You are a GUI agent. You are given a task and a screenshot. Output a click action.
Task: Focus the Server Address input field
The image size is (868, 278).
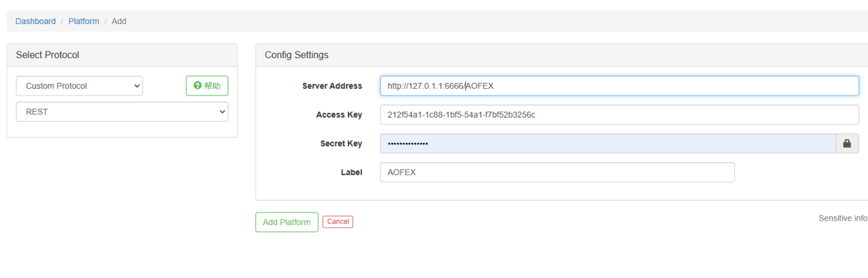619,86
